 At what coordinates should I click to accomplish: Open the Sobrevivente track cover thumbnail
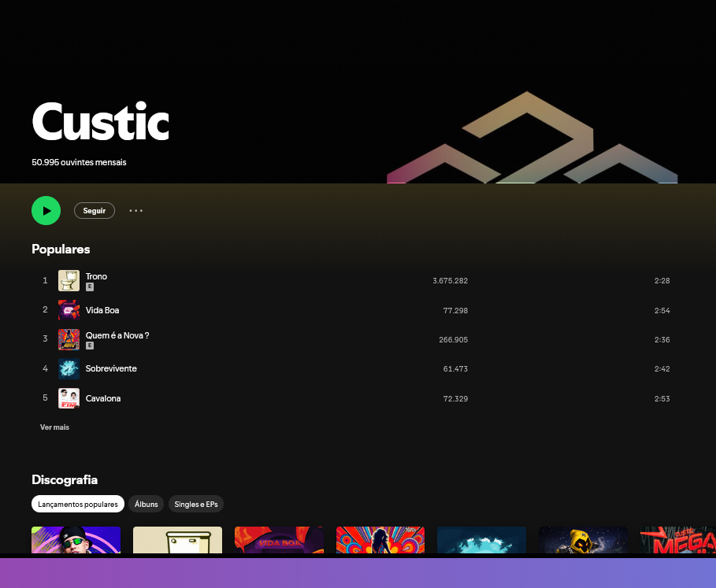pos(69,368)
